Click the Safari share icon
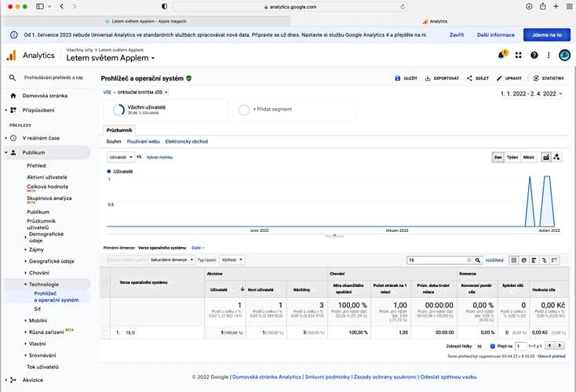 [x=542, y=6]
